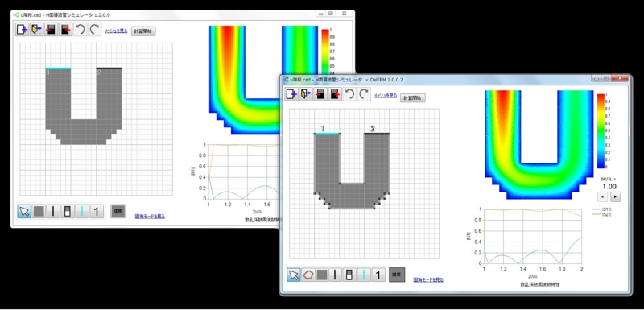Port number tool in 1.2.0.9 window
Viewport: 644px width, 310px height.
(x=97, y=212)
